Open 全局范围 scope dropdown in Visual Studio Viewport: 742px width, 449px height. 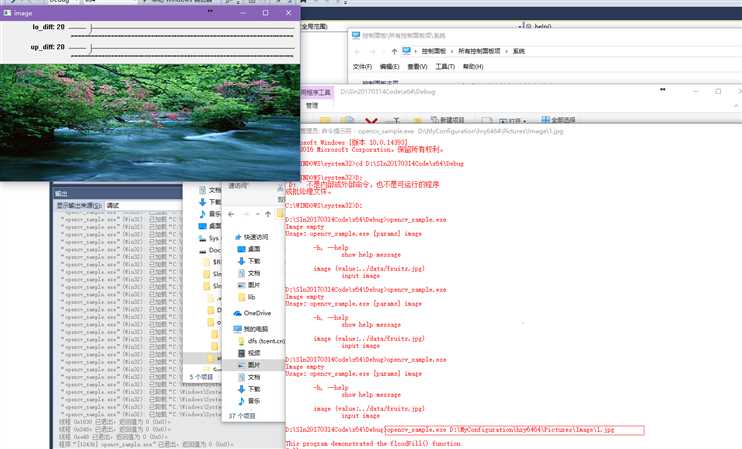314,26
